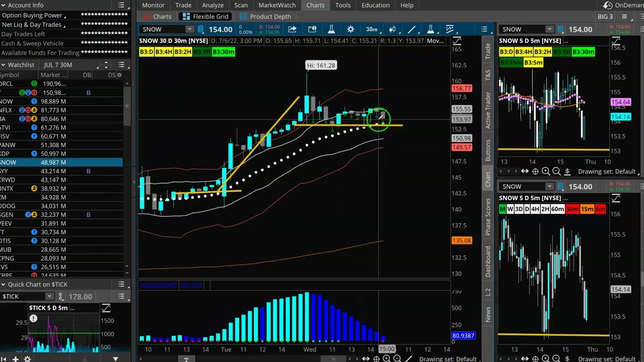
Task: Collapse the Watchlist section
Action: 3,65
